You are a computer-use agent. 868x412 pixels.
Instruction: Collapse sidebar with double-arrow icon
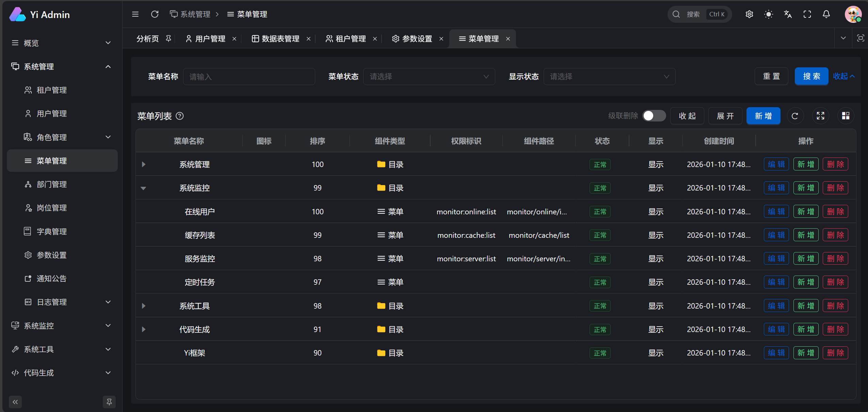click(x=15, y=402)
